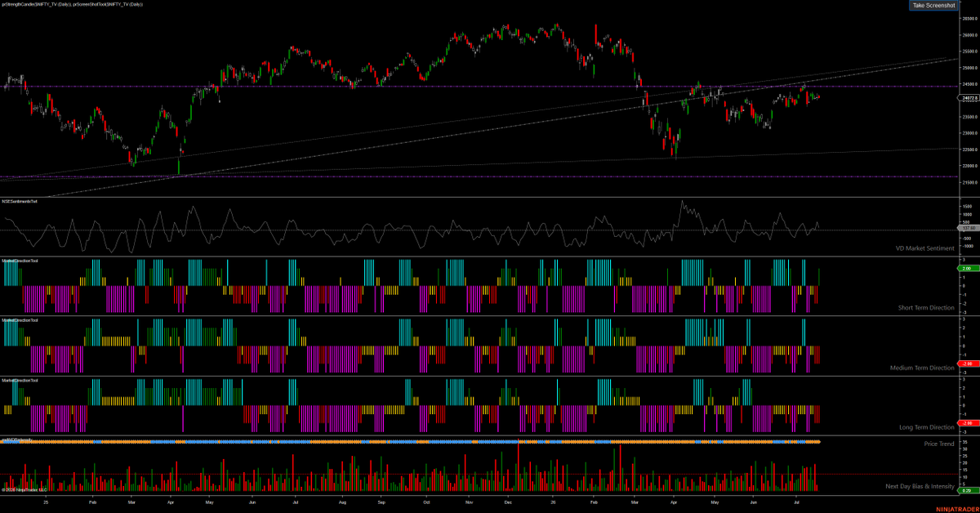980x513 pixels.
Task: Select the 137.60 sentiment value marker
Action: point(968,229)
